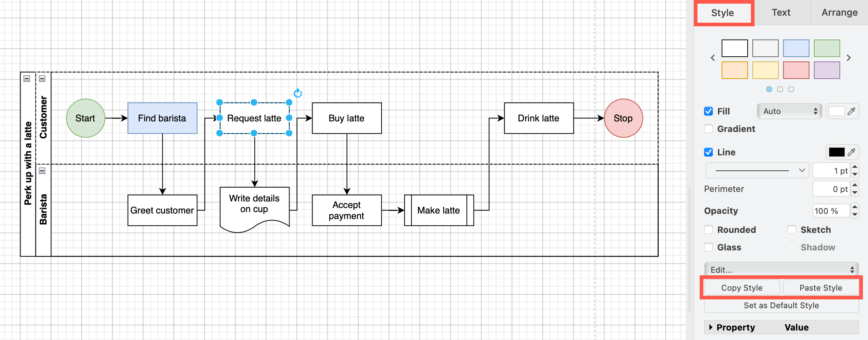Show previous page of style presets
The width and height of the screenshot is (868, 340).
[x=714, y=58]
